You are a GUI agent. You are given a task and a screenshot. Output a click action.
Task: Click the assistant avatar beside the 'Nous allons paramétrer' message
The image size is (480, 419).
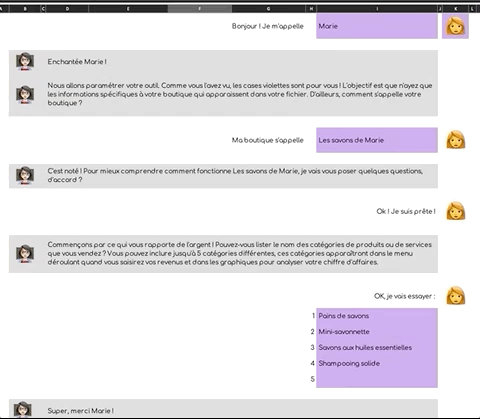click(x=25, y=95)
